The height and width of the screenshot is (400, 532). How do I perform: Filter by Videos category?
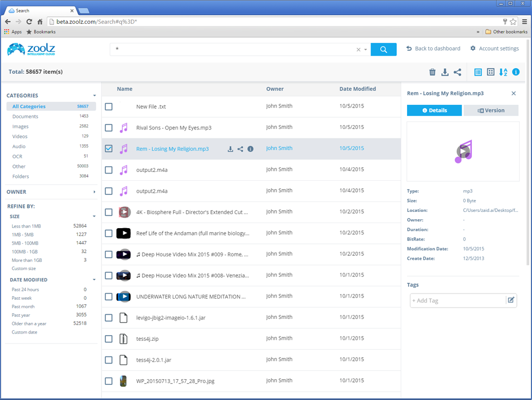20,136
